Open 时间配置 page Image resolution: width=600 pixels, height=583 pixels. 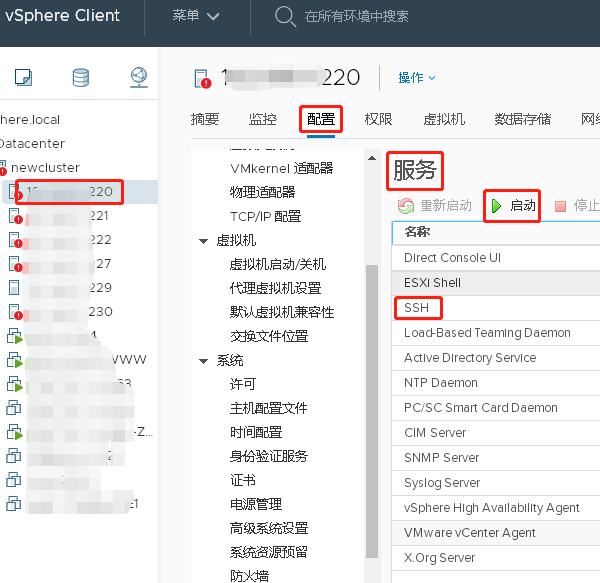click(x=256, y=433)
